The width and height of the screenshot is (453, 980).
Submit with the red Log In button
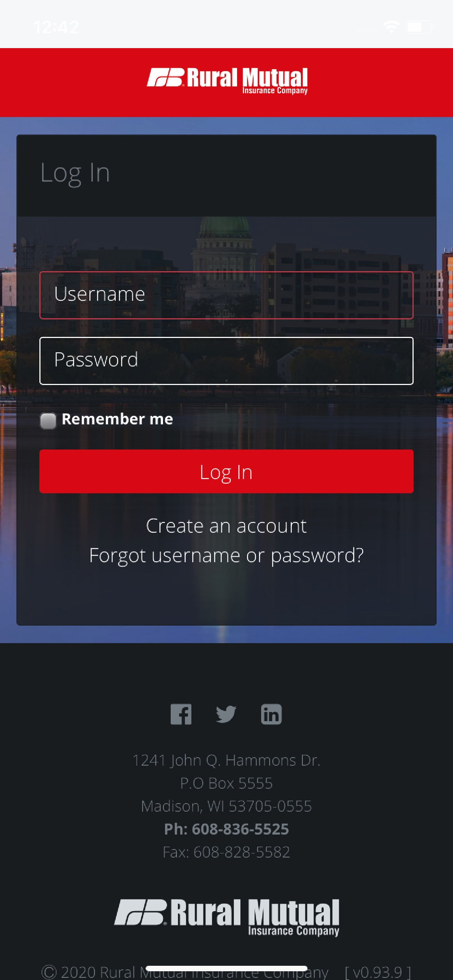(x=226, y=471)
